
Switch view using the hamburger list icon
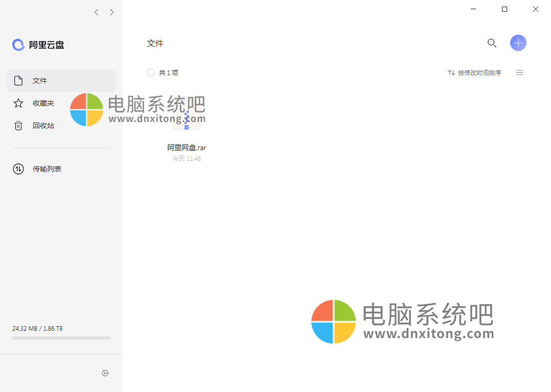pyautogui.click(x=519, y=72)
